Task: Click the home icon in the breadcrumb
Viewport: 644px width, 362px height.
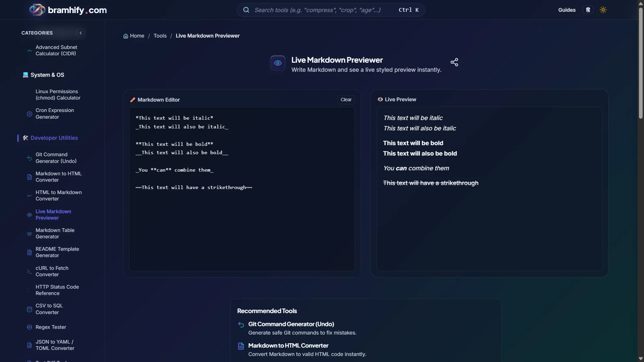Action: point(126,36)
